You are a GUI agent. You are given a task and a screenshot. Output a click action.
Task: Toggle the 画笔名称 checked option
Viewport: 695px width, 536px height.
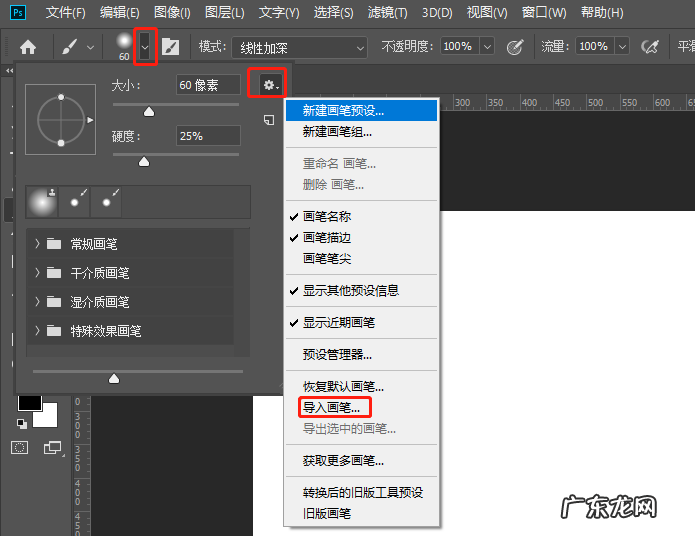361,216
